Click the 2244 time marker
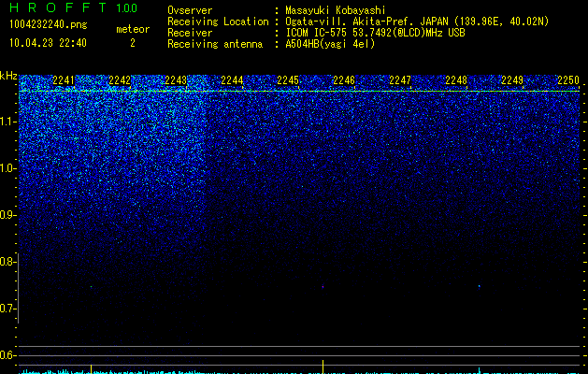Screen dimensions: 588x374 (232, 80)
